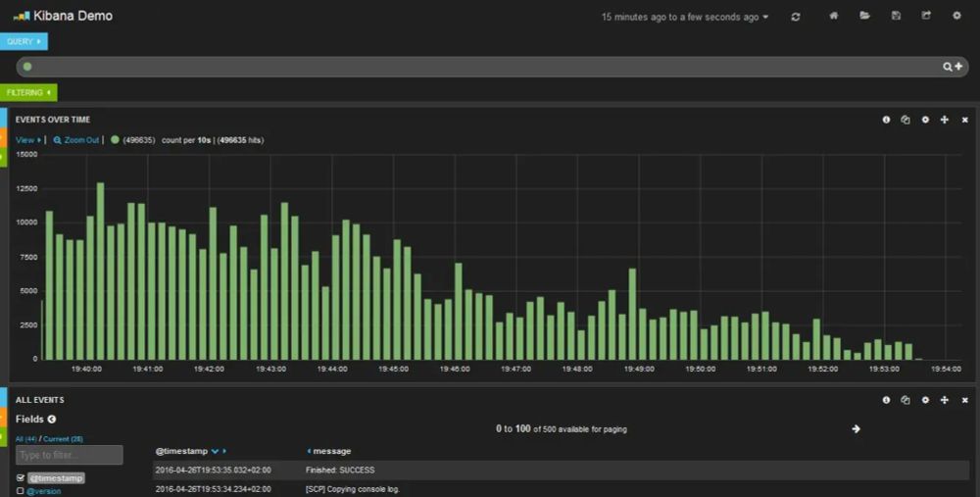Sort by @timestamp column arrow
The width and height of the screenshot is (980, 497).
point(215,451)
